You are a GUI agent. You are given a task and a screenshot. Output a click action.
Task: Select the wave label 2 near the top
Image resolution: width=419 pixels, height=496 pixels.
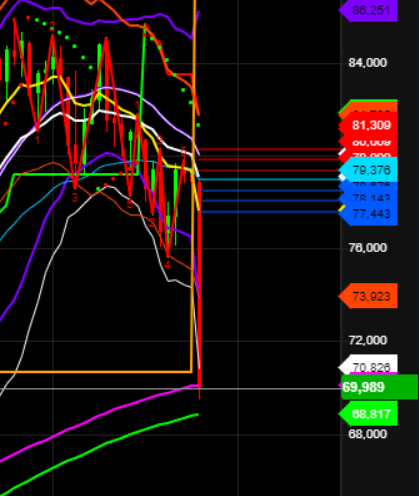(x=52, y=27)
